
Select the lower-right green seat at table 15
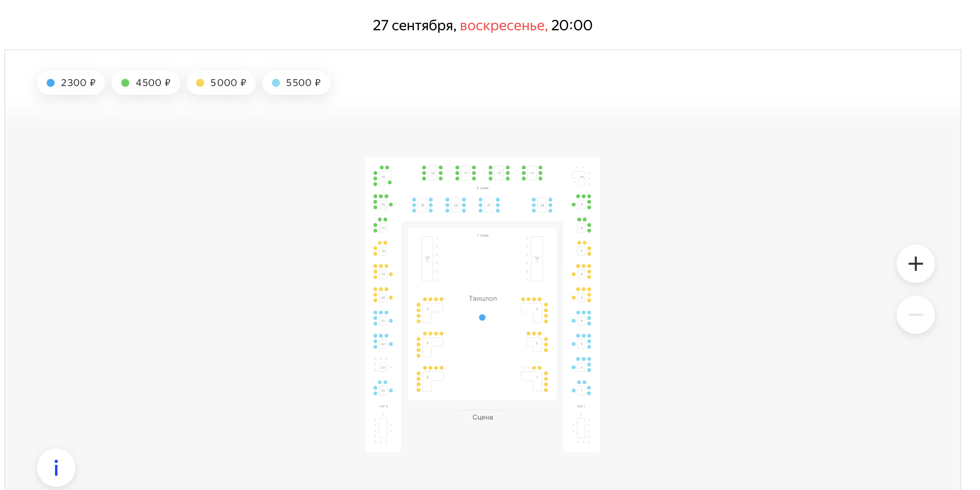point(390,182)
